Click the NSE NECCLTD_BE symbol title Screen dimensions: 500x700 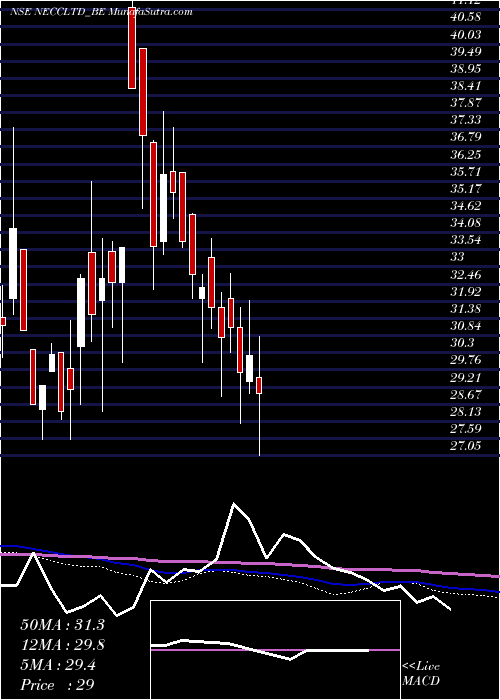click(57, 12)
